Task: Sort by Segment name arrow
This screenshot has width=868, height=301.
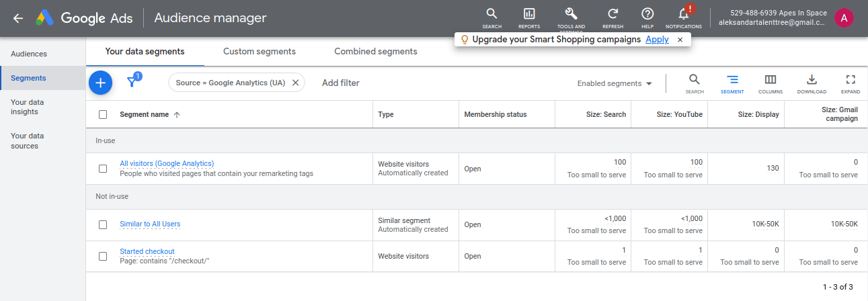Action: pyautogui.click(x=177, y=115)
